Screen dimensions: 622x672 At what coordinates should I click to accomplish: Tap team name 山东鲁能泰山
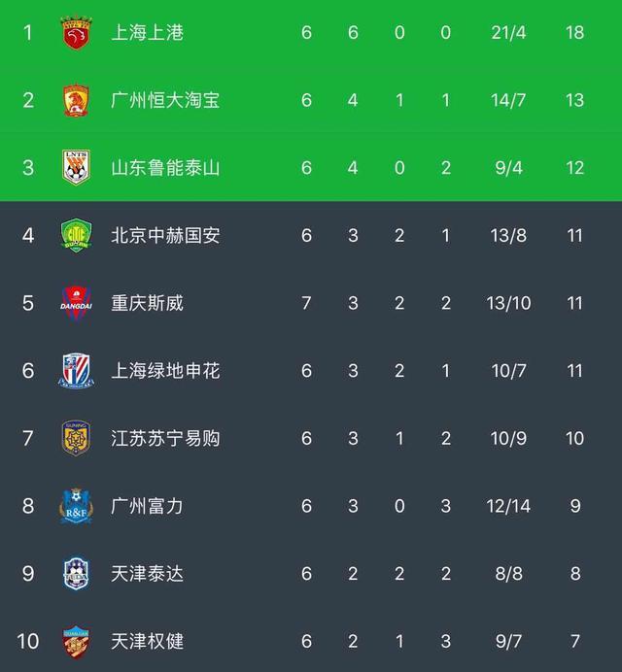point(165,168)
